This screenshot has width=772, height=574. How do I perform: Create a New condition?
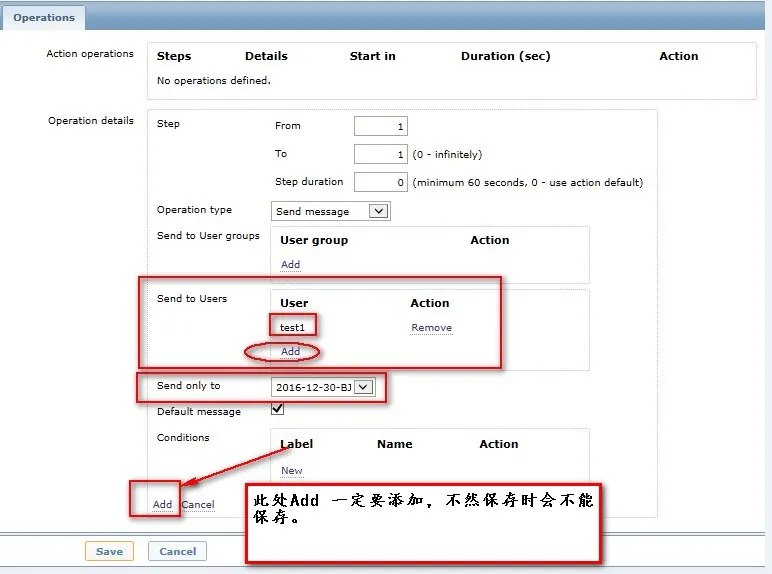(x=291, y=471)
